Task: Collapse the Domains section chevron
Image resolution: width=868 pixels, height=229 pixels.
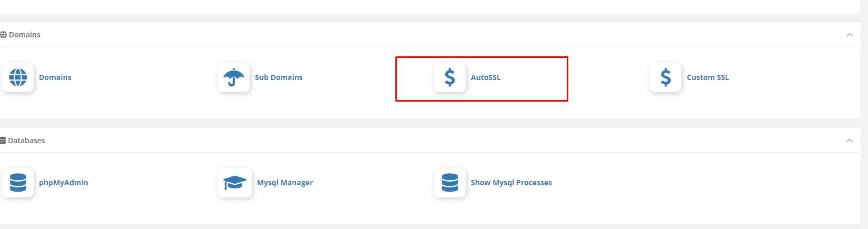Action: [x=850, y=35]
